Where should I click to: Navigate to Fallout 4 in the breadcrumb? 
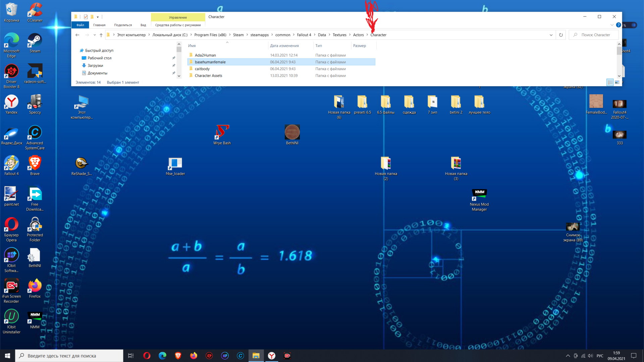click(x=304, y=35)
